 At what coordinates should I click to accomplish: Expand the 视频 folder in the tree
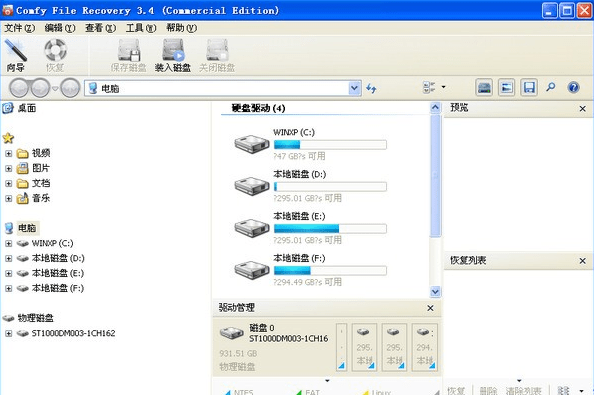8,153
